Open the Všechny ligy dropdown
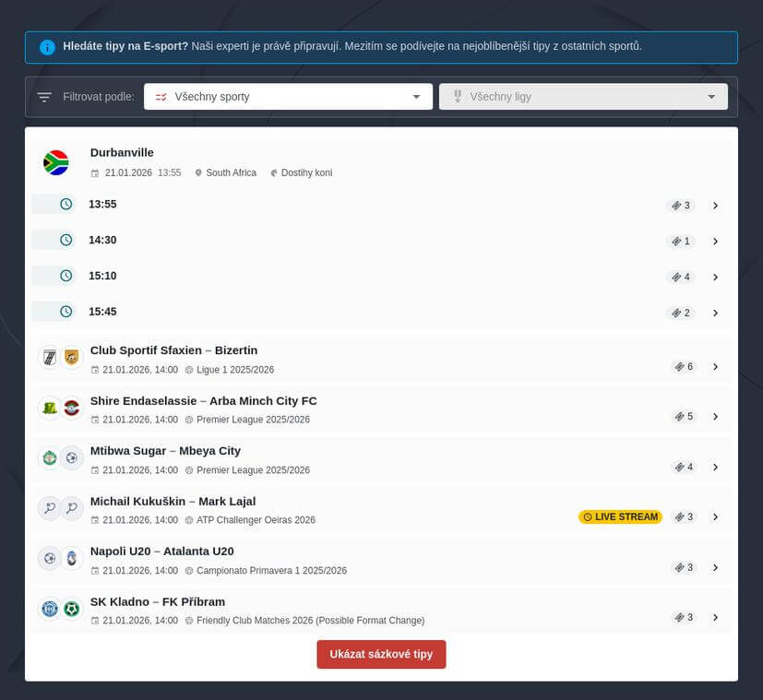Viewport: 763px width, 700px height. click(x=583, y=97)
